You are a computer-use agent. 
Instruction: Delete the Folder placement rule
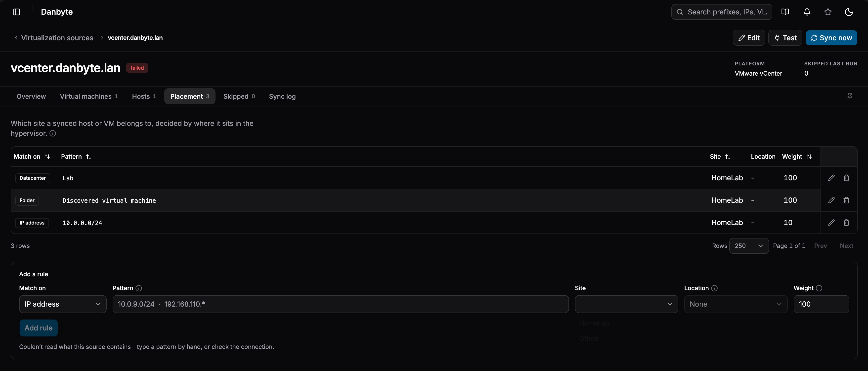tap(846, 200)
